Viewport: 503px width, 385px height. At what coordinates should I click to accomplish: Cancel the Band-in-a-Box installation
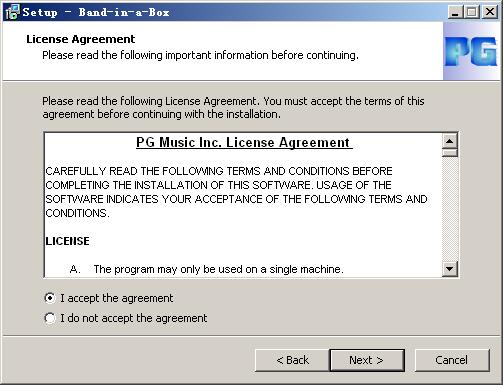pos(452,360)
